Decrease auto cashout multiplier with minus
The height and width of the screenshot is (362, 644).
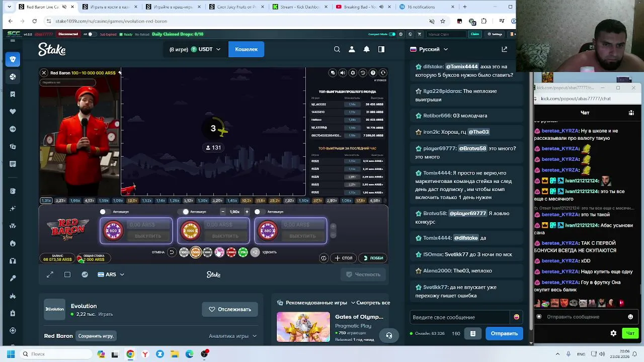point(223,212)
